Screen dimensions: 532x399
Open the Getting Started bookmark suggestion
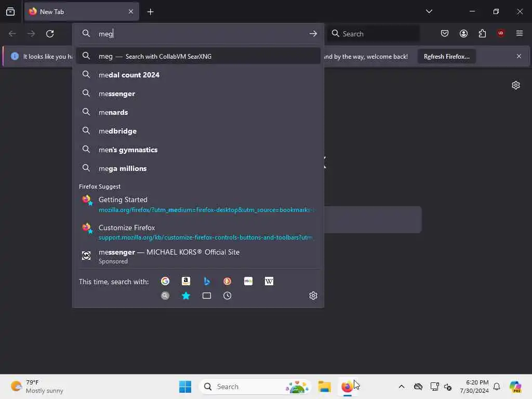click(x=198, y=204)
